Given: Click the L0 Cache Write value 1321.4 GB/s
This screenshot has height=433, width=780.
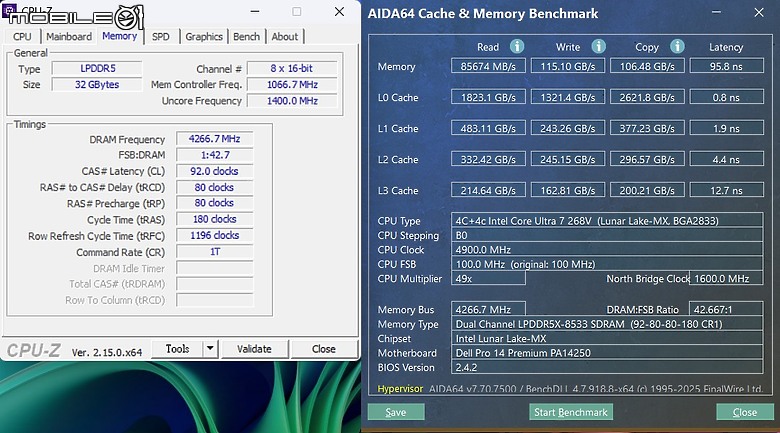Looking at the screenshot, I should 568,97.
